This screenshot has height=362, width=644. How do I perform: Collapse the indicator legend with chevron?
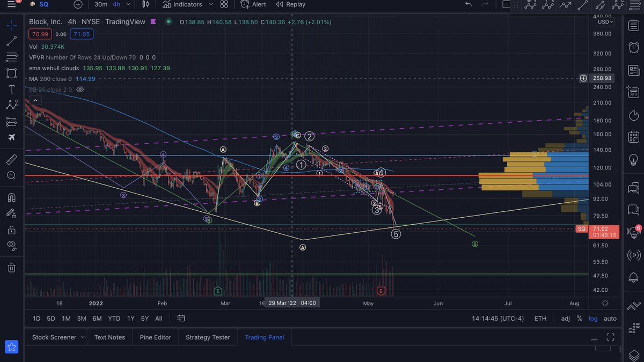[x=35, y=100]
